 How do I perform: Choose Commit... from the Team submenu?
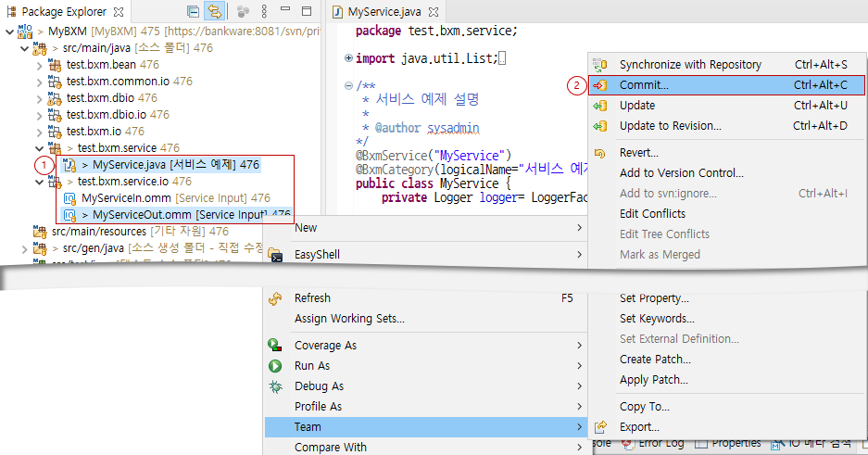[x=644, y=85]
